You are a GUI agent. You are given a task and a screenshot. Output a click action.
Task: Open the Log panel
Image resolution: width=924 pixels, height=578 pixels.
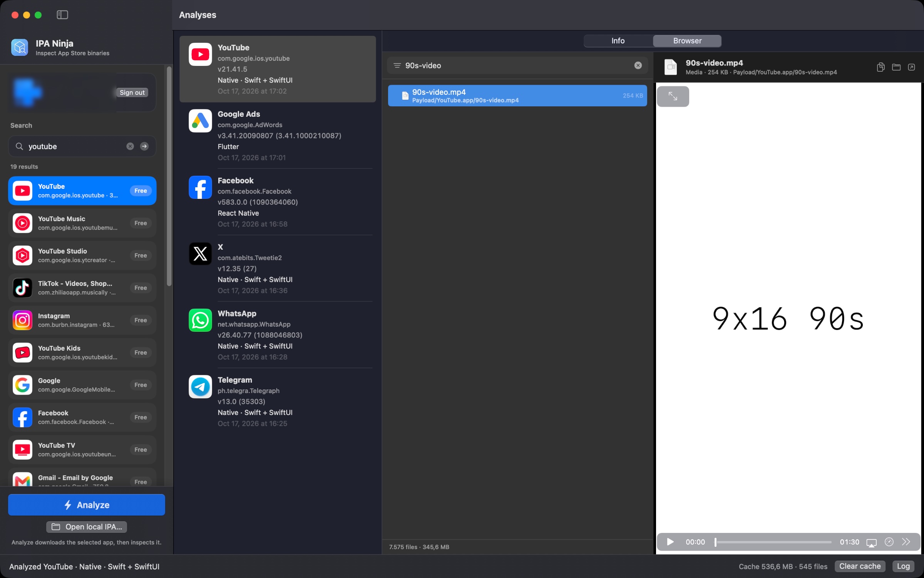click(903, 566)
